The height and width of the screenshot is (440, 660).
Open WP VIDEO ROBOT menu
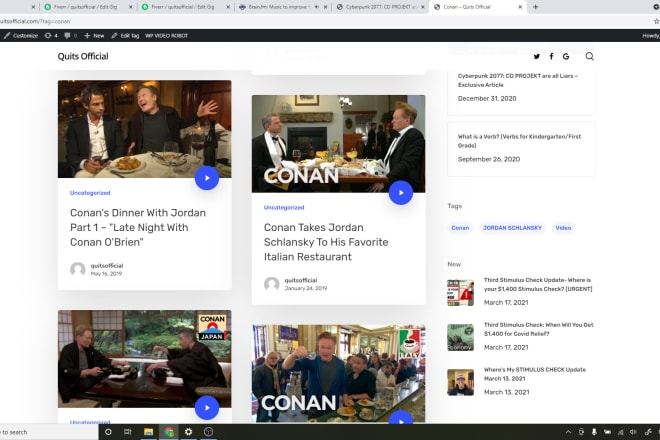tap(166, 36)
